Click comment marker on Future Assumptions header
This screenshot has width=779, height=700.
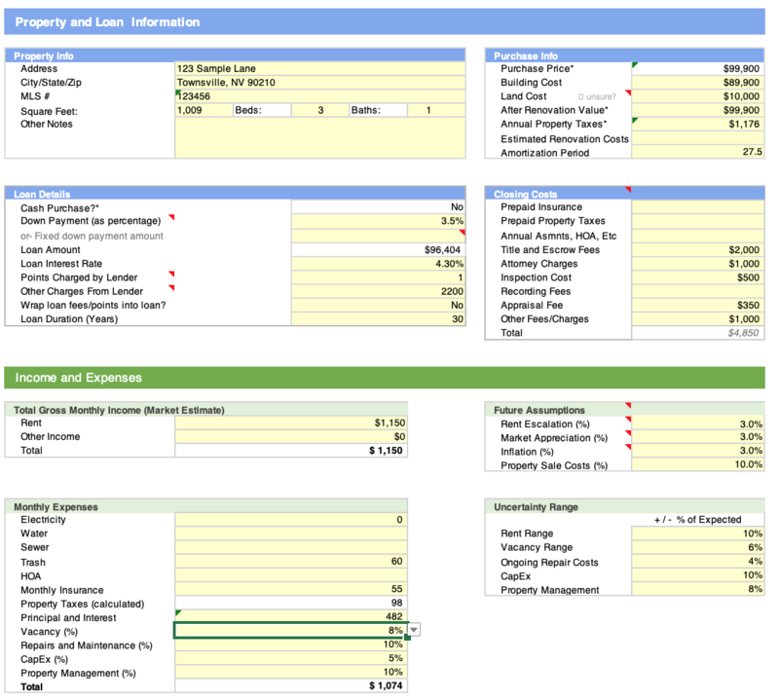click(x=627, y=406)
